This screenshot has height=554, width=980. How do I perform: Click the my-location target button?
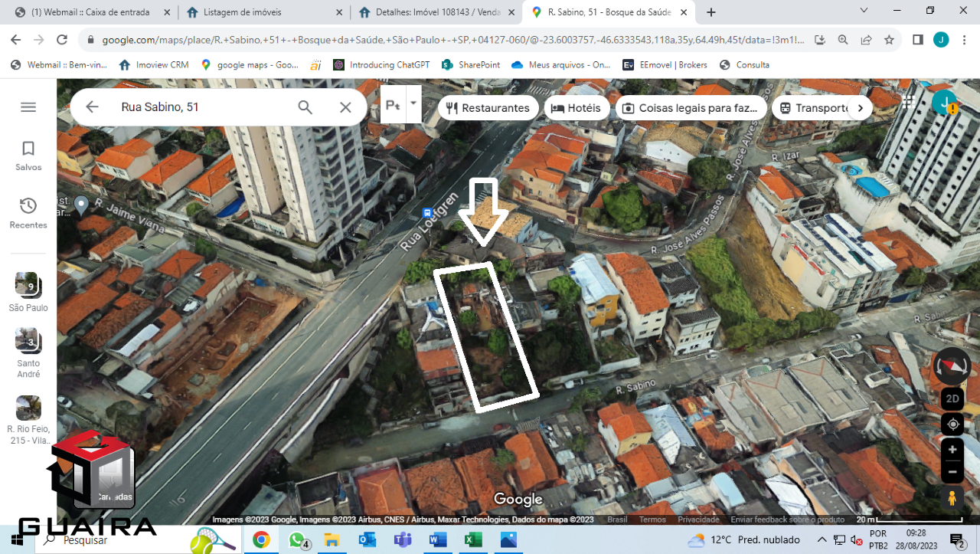click(x=952, y=424)
